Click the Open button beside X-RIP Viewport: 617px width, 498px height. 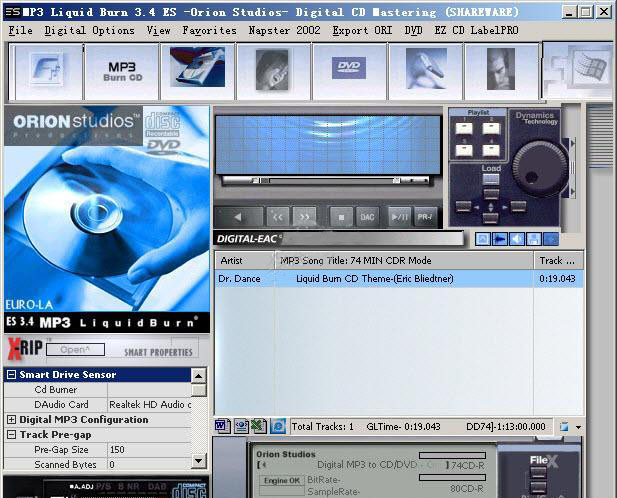coord(75,350)
